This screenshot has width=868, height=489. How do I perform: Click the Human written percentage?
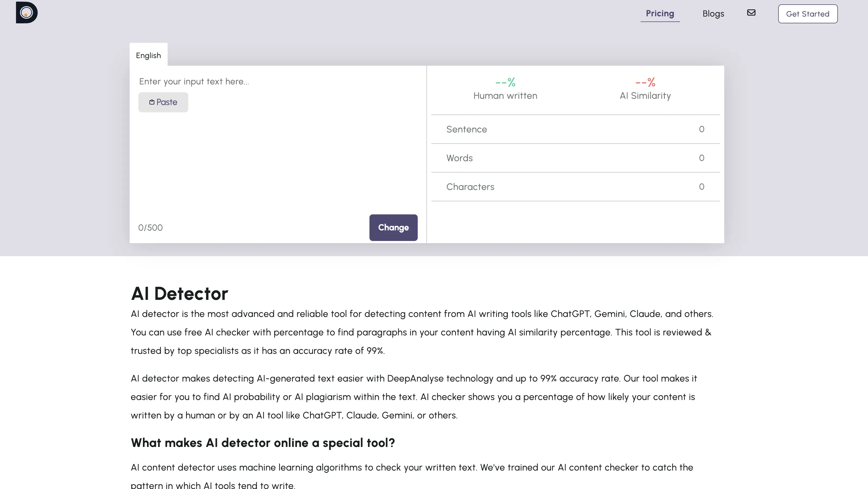coord(505,82)
